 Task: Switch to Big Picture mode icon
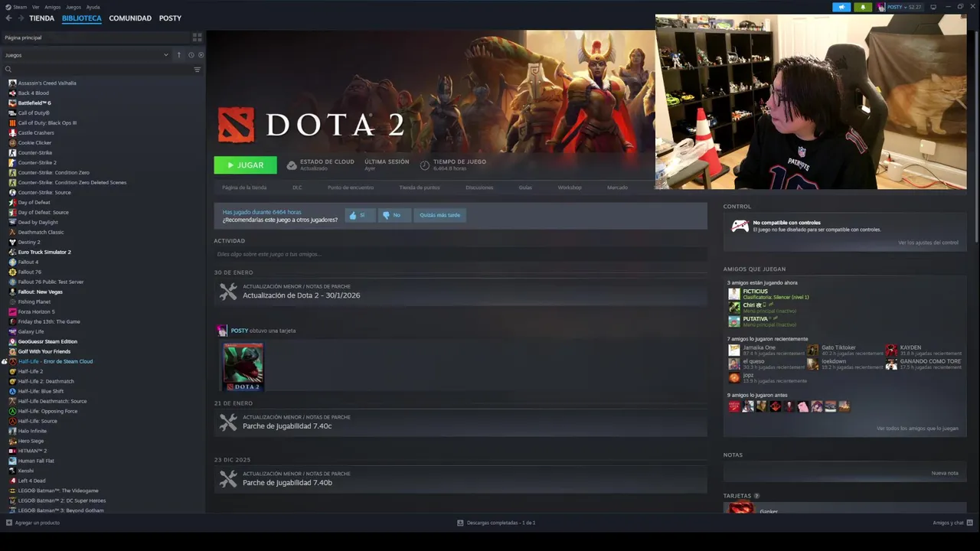(x=933, y=7)
